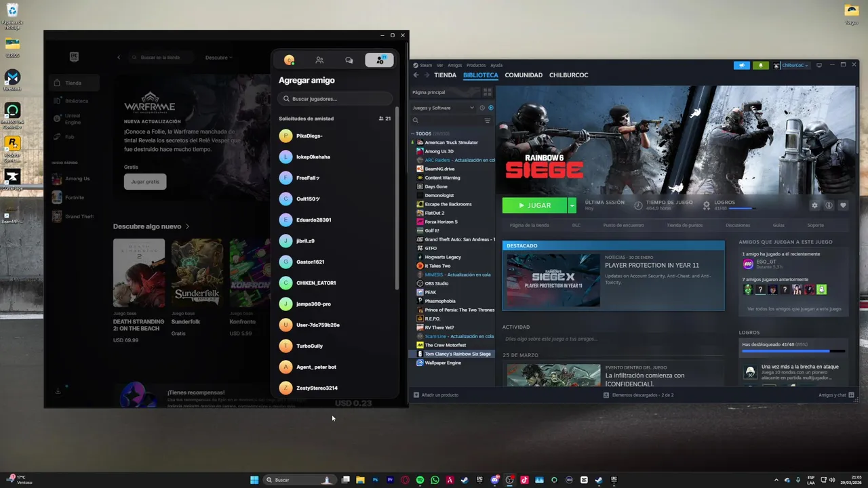Expand the Juegos y Software dropdown
This screenshot has width=868, height=488.
coord(443,108)
